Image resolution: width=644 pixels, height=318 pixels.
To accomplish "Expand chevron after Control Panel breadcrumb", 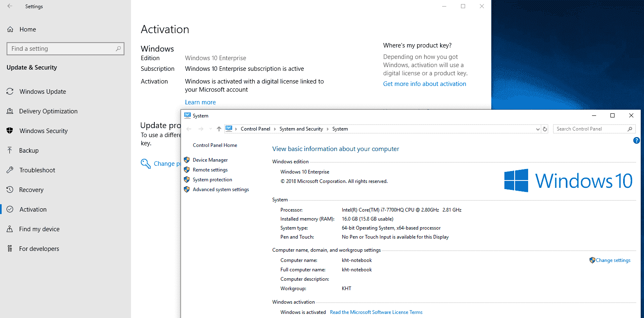I will (x=275, y=129).
